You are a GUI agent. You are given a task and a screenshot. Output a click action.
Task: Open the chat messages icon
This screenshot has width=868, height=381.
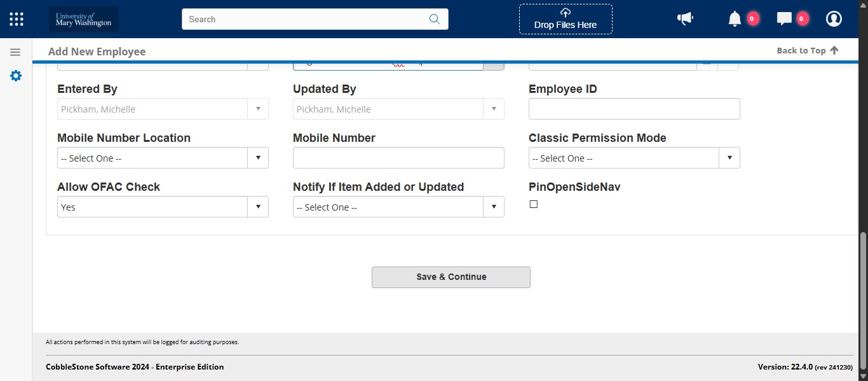point(784,19)
